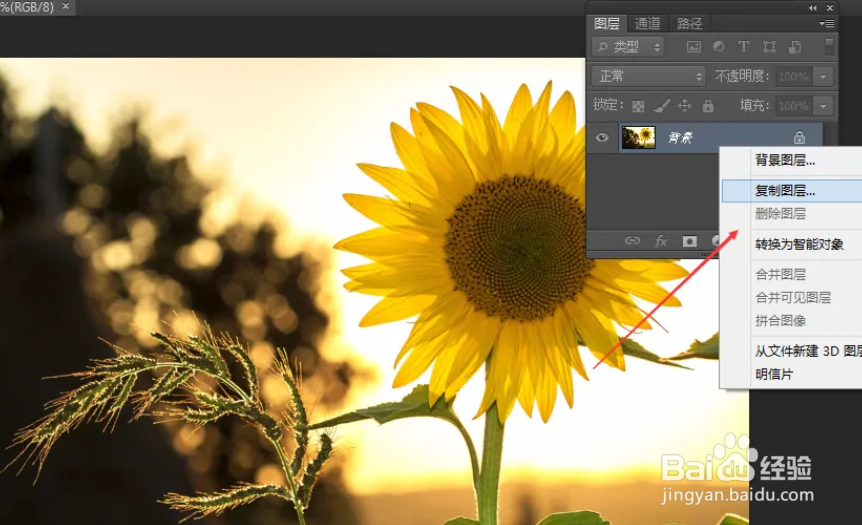Viewport: 862px width, 525px height.
Task: Click the 不透明度 label
Action: pyautogui.click(x=742, y=76)
